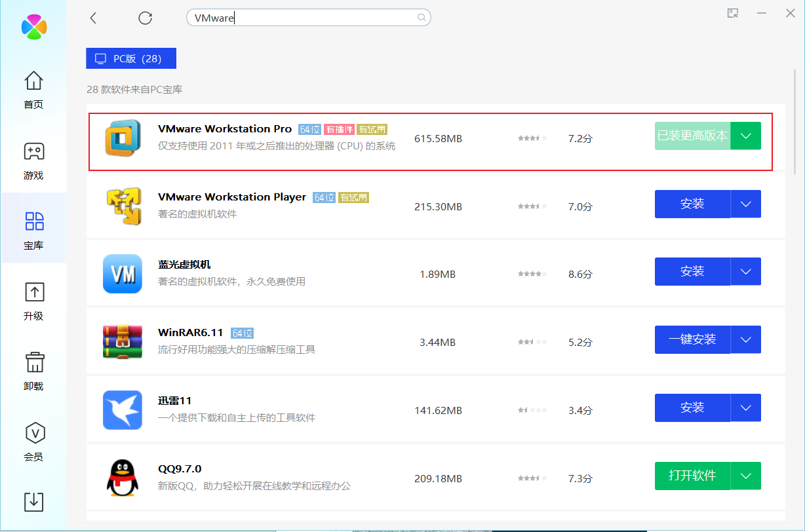805x532 pixels.
Task: Click the VMware Workstation Pro app icon
Action: 123,138
